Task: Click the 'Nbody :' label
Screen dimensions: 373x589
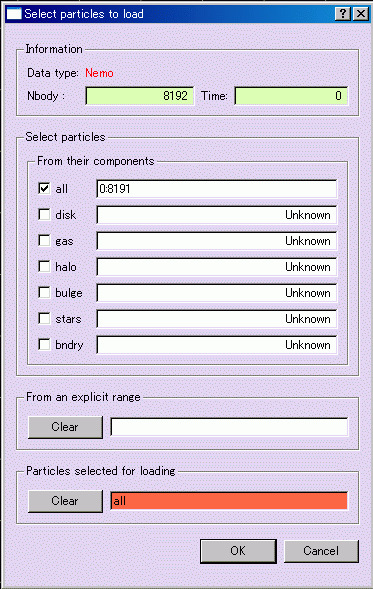Action: [x=46, y=96]
